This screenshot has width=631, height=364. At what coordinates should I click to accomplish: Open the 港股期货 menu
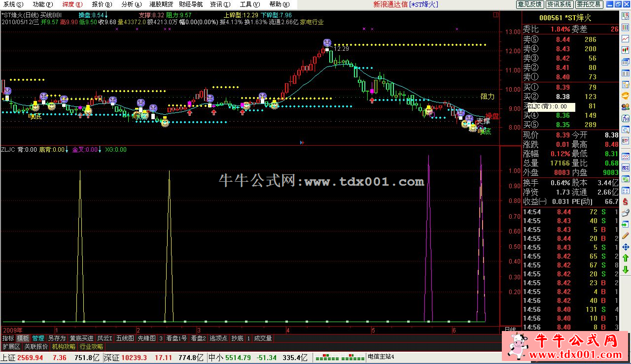click(161, 4)
